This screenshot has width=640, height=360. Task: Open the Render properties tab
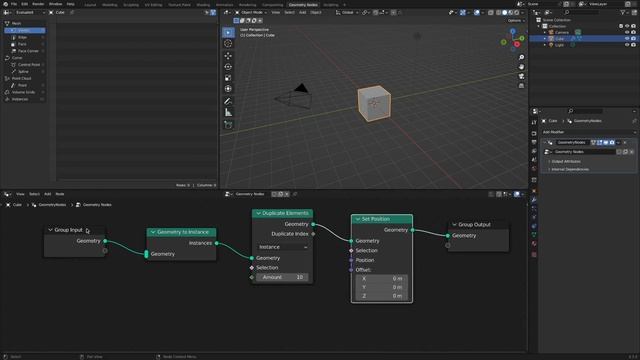[534, 133]
